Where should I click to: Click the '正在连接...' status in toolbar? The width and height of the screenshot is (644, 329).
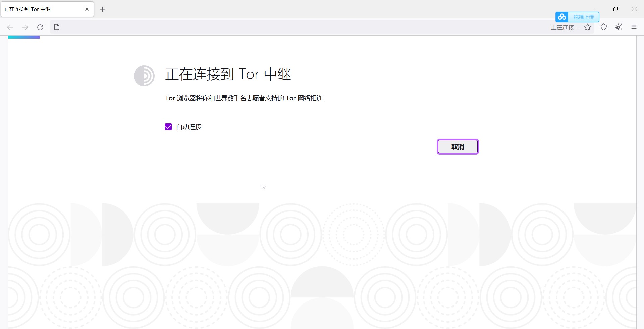pos(565,27)
